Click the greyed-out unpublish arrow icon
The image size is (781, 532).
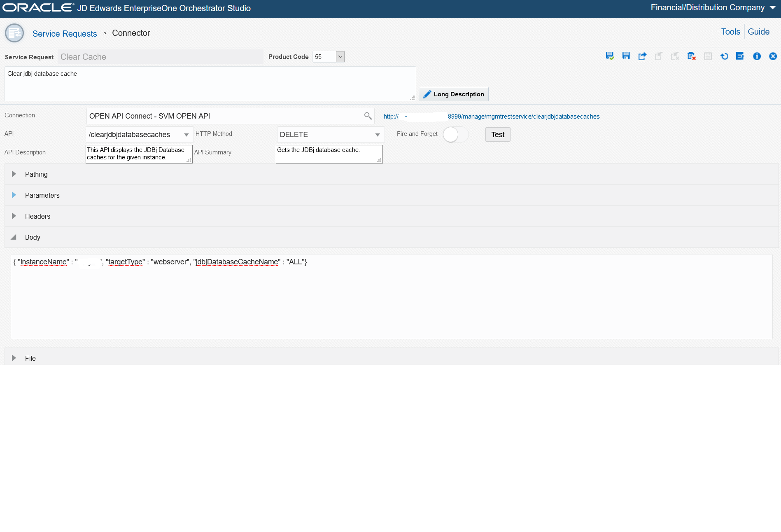(x=659, y=56)
